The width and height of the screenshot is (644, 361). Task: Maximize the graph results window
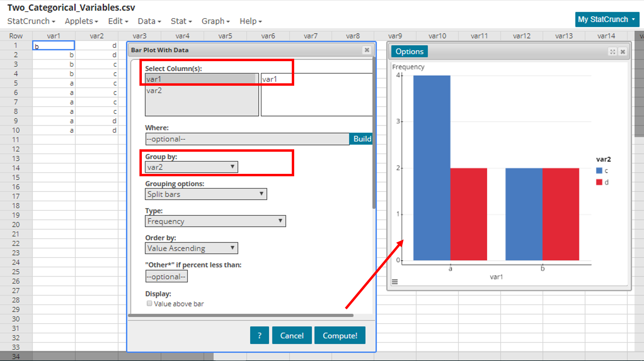[x=613, y=52]
